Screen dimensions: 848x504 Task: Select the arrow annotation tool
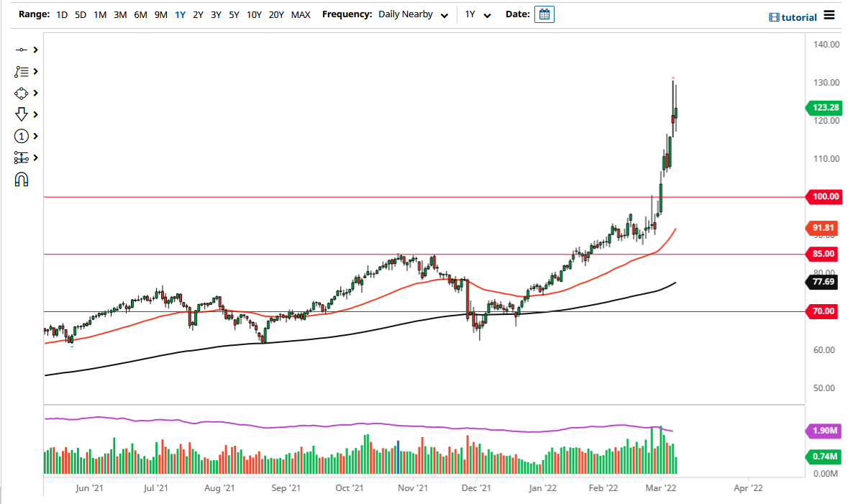pos(22,114)
